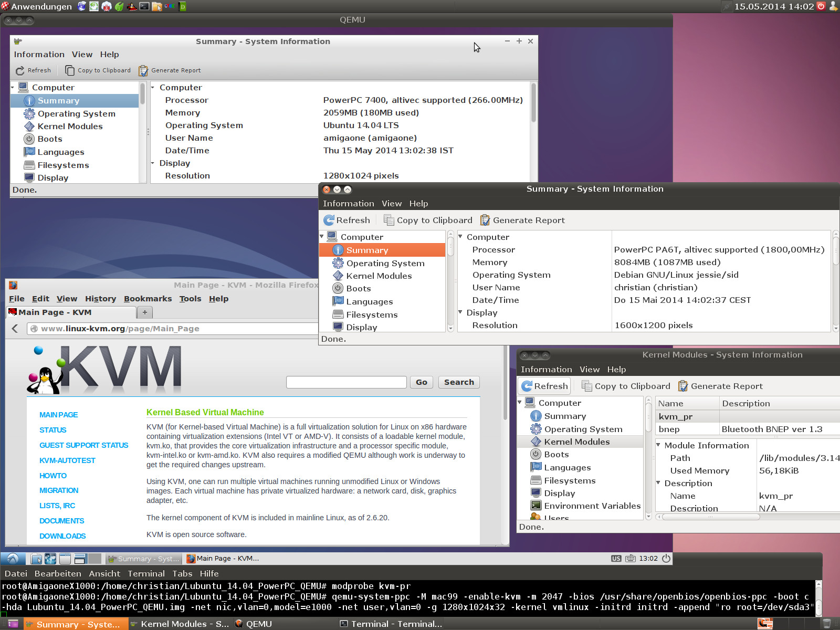Image resolution: width=840 pixels, height=630 pixels.
Task: Collapse the Display section in the QEMU guest details
Action: (153, 163)
